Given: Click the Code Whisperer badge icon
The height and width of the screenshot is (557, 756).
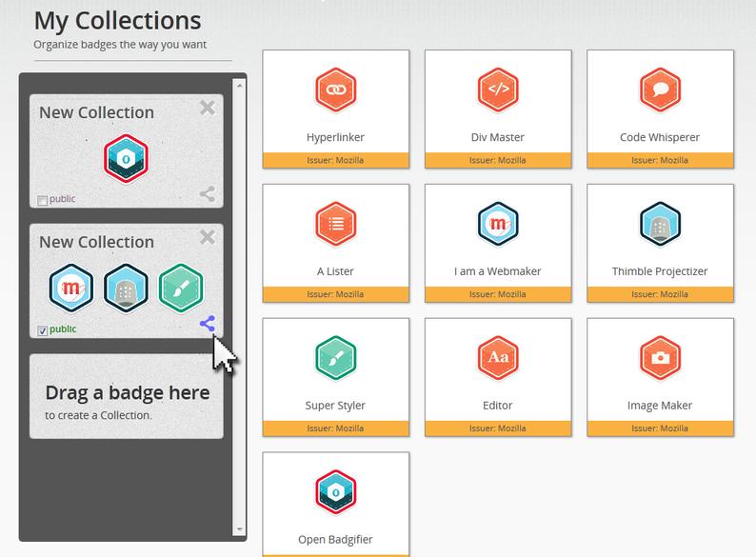Looking at the screenshot, I should point(660,90).
